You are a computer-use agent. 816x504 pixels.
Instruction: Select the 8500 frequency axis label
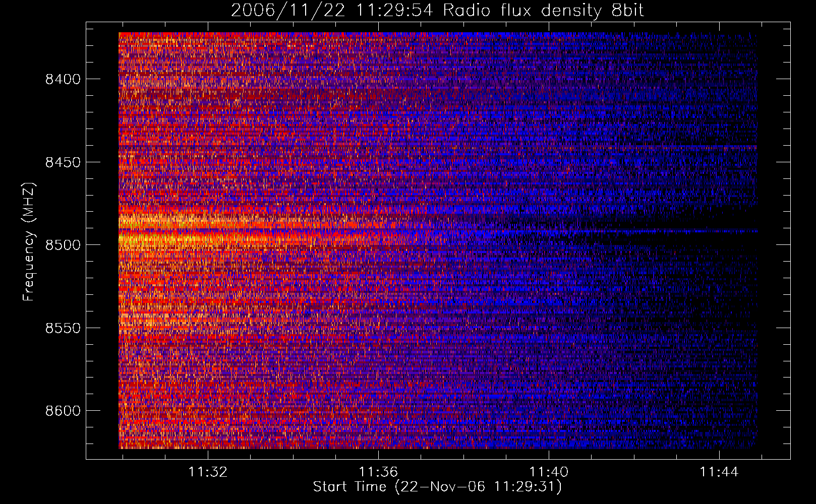coord(63,245)
